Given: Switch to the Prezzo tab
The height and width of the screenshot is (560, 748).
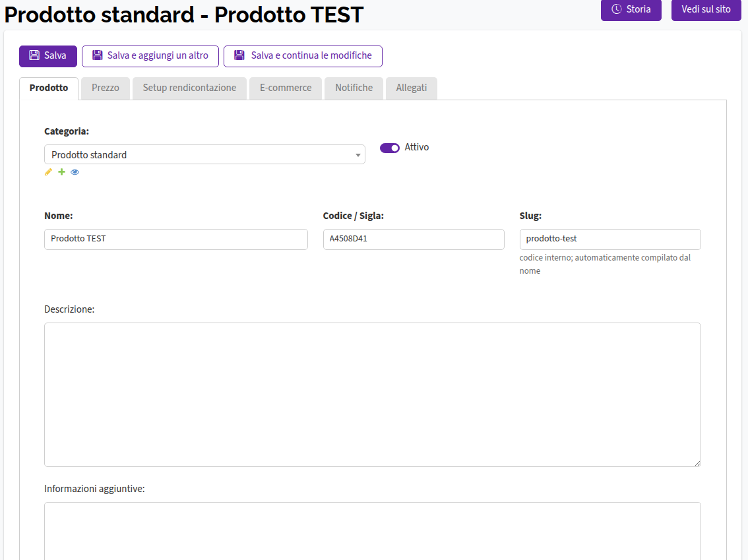Looking at the screenshot, I should tap(106, 88).
